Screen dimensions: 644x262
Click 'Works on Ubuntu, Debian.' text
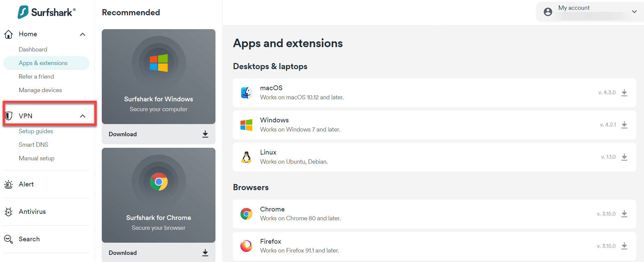pos(294,162)
